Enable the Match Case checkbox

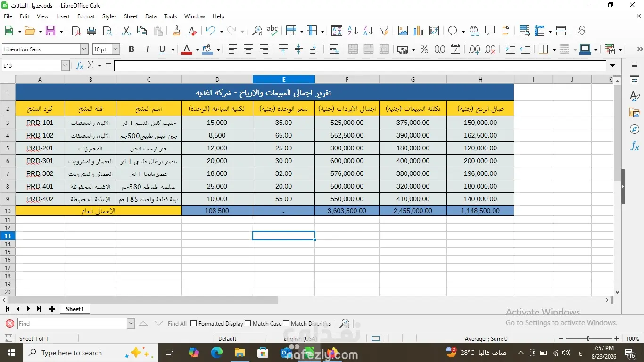248,323
